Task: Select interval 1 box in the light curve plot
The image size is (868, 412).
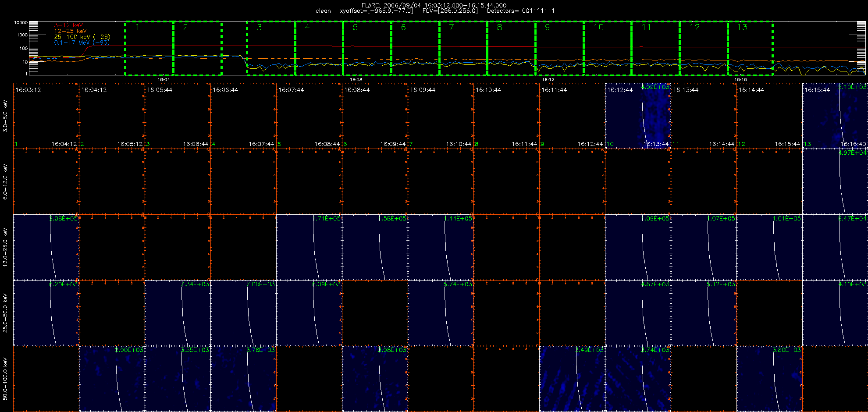Action: pos(149,48)
